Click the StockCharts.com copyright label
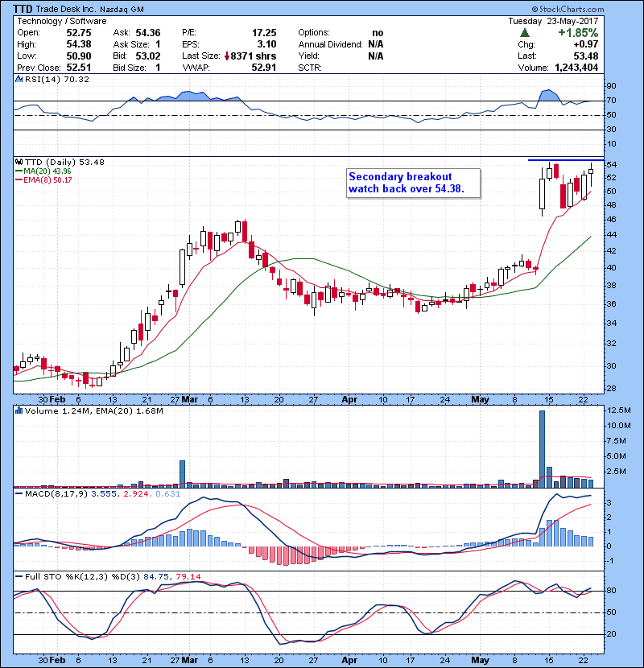644x668 pixels. 568,9
